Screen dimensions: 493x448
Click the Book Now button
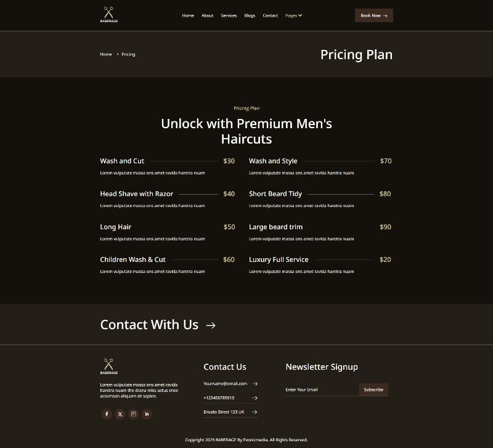click(374, 15)
